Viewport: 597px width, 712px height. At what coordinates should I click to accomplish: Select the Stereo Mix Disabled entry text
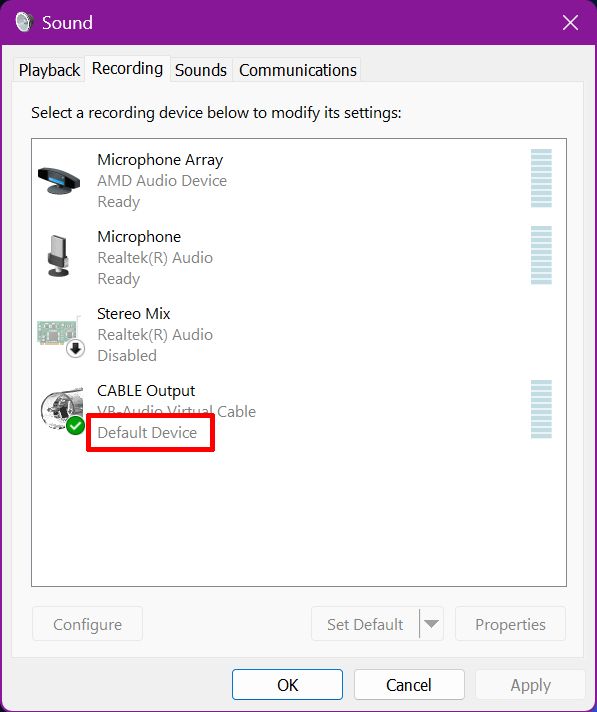tap(127, 356)
